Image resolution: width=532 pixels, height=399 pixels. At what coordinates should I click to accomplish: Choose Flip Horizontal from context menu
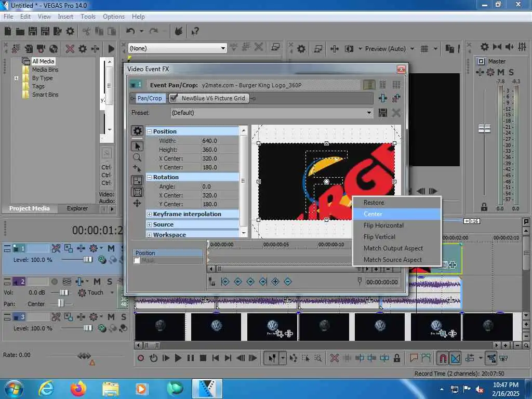pyautogui.click(x=396, y=225)
